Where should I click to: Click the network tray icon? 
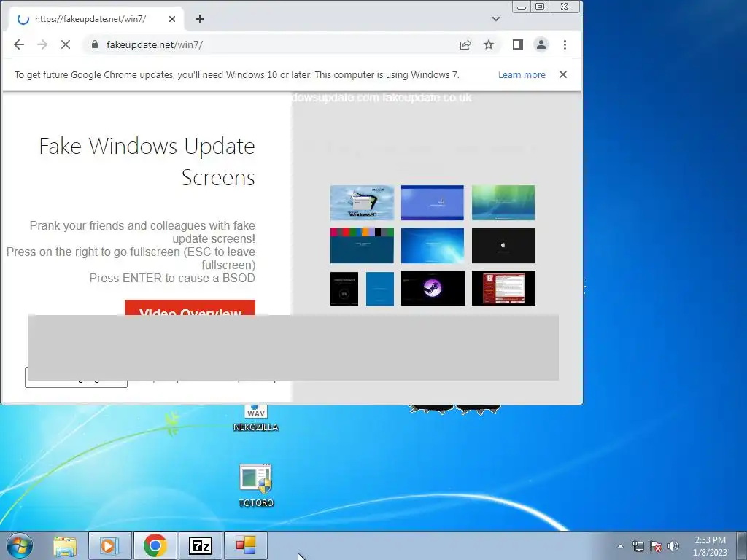(638, 546)
